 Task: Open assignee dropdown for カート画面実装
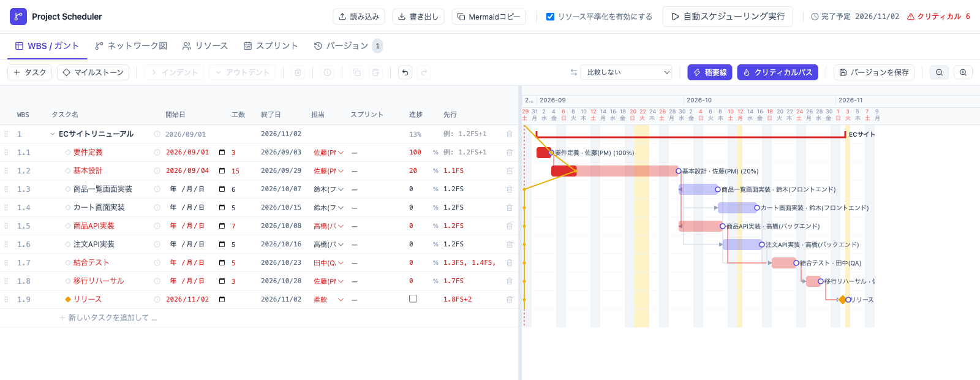point(329,207)
